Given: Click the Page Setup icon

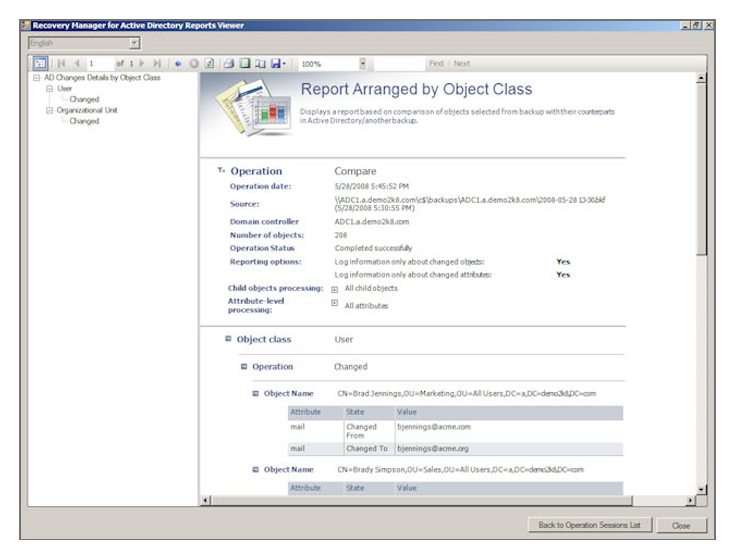Looking at the screenshot, I should tap(260, 63).
